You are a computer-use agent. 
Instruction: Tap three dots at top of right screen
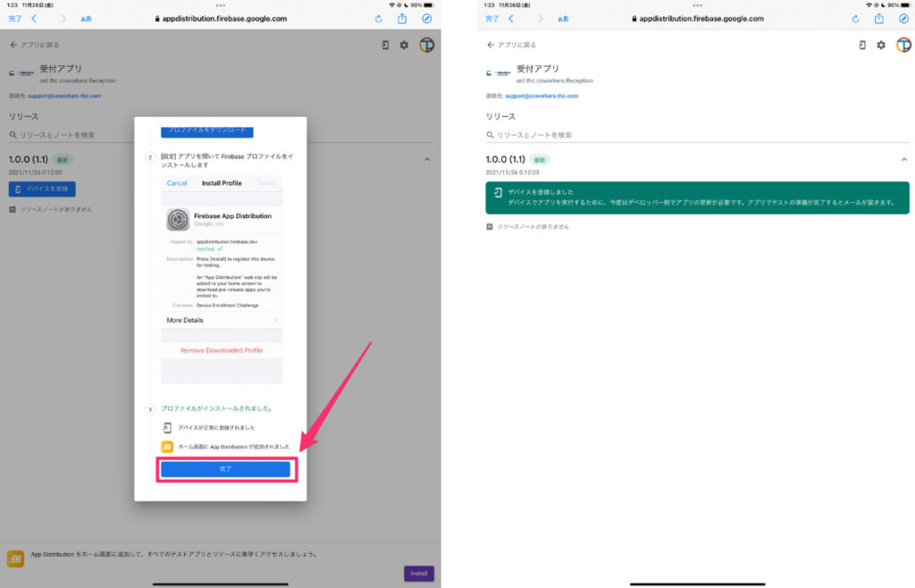pos(697,5)
